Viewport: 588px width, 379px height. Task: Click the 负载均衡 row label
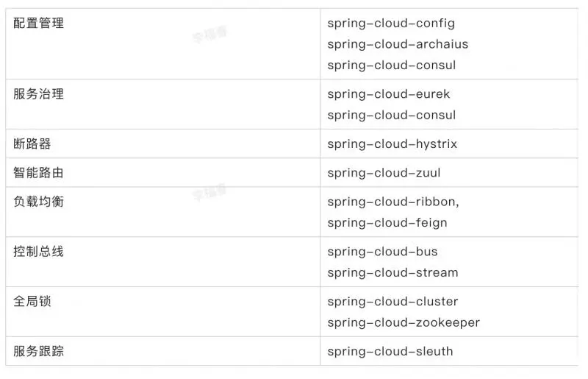(x=38, y=202)
